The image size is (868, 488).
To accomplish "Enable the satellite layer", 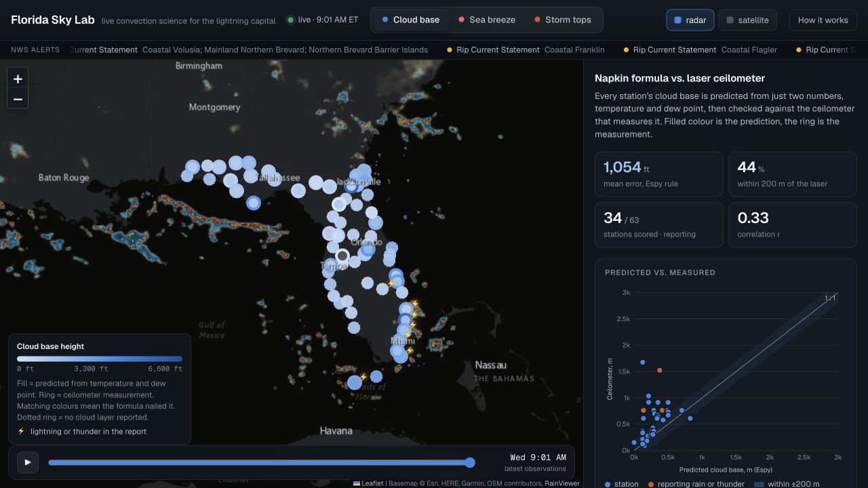I will 747,20.
